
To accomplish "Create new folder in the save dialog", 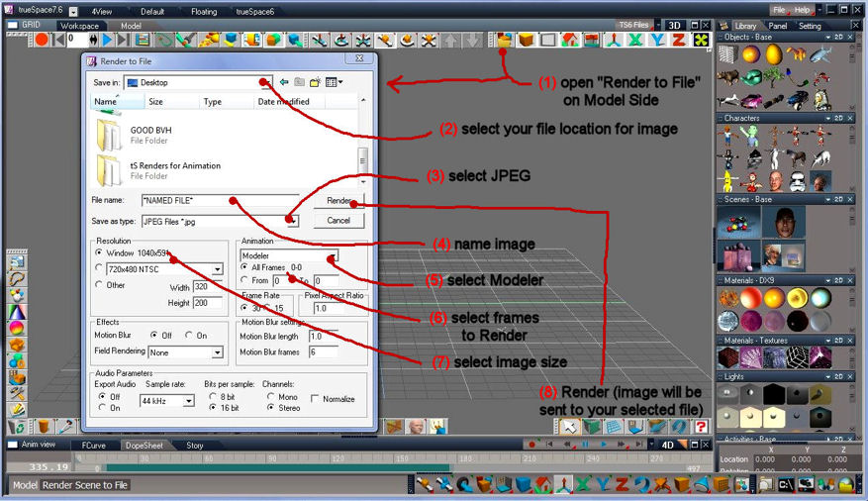I will [315, 82].
